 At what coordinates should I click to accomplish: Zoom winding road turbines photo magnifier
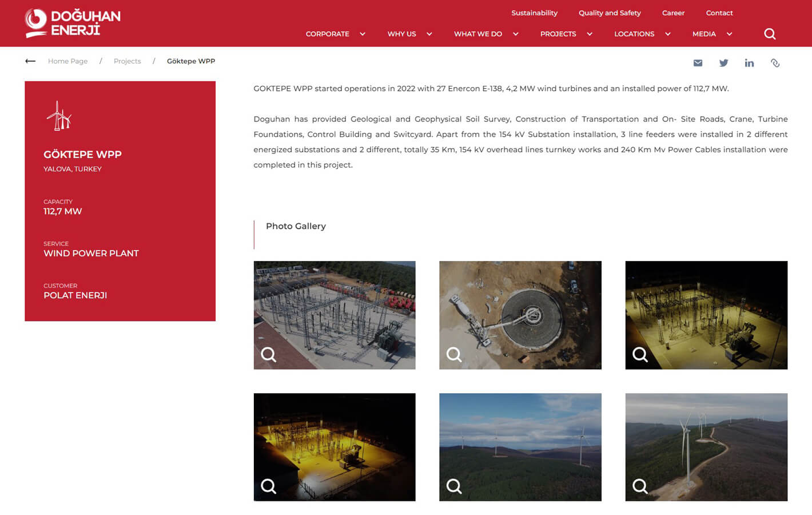[640, 486]
